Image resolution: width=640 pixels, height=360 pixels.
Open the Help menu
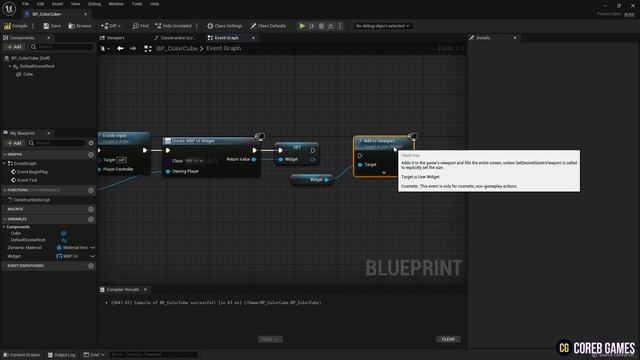tap(154, 4)
